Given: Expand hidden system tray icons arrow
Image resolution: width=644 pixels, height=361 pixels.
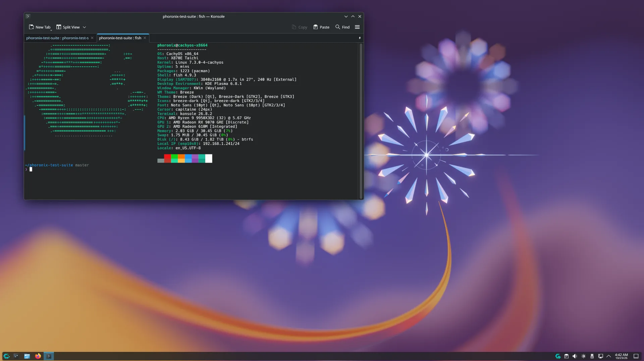Looking at the screenshot, I should pyautogui.click(x=609, y=356).
